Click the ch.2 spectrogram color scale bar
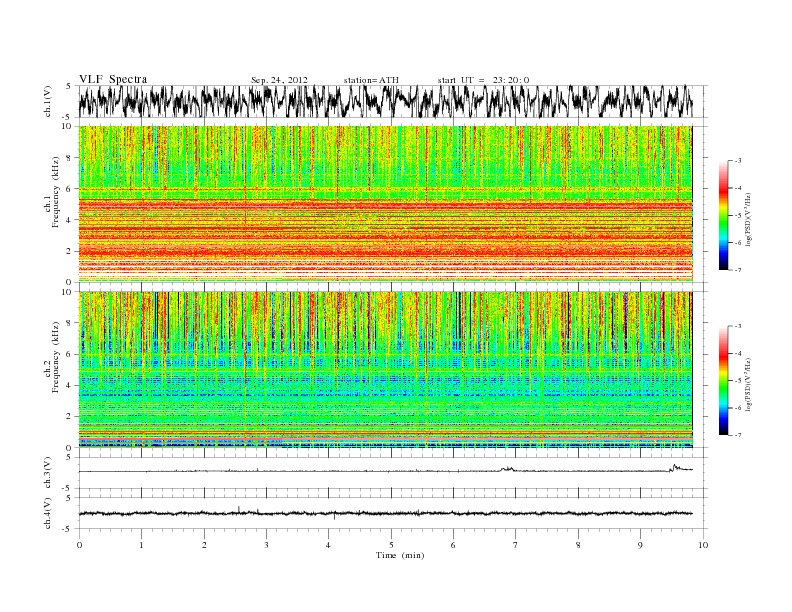The width and height of the screenshot is (792, 612). pos(723,380)
